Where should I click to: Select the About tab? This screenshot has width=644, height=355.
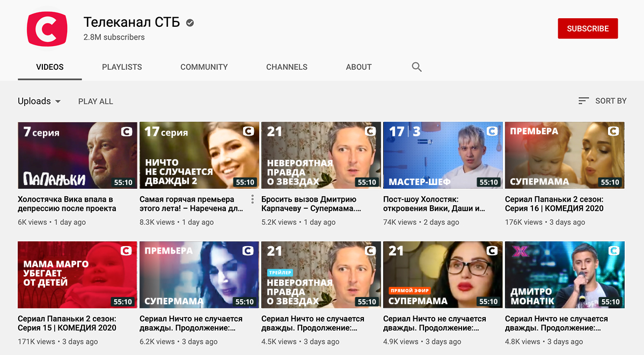(x=358, y=67)
